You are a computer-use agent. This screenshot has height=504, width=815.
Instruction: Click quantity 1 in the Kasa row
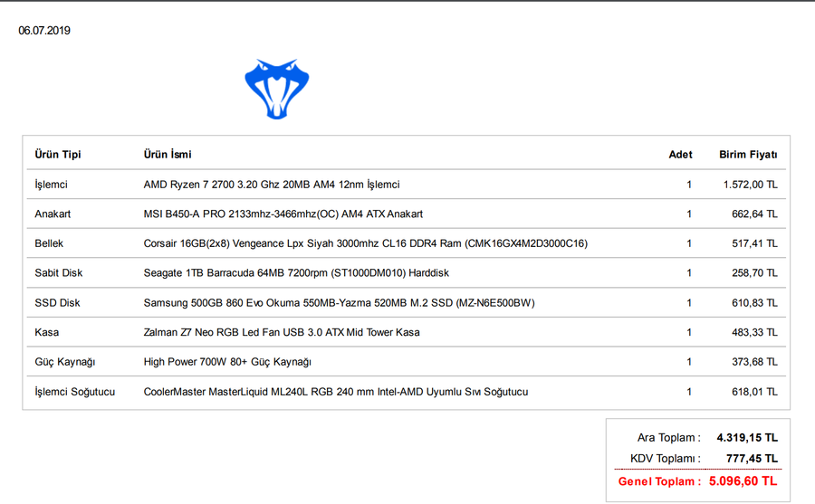pyautogui.click(x=689, y=333)
